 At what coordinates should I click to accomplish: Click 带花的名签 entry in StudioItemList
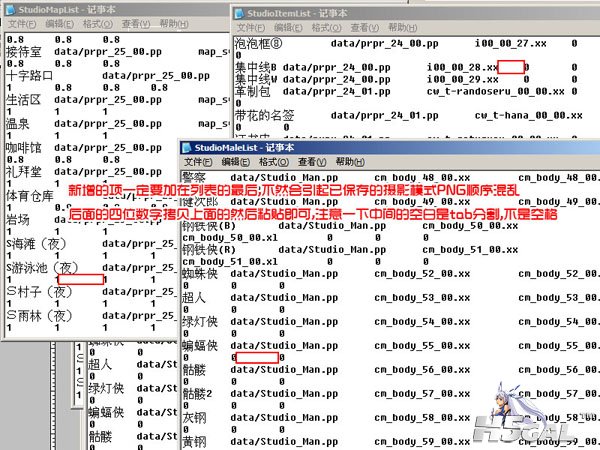(x=264, y=116)
